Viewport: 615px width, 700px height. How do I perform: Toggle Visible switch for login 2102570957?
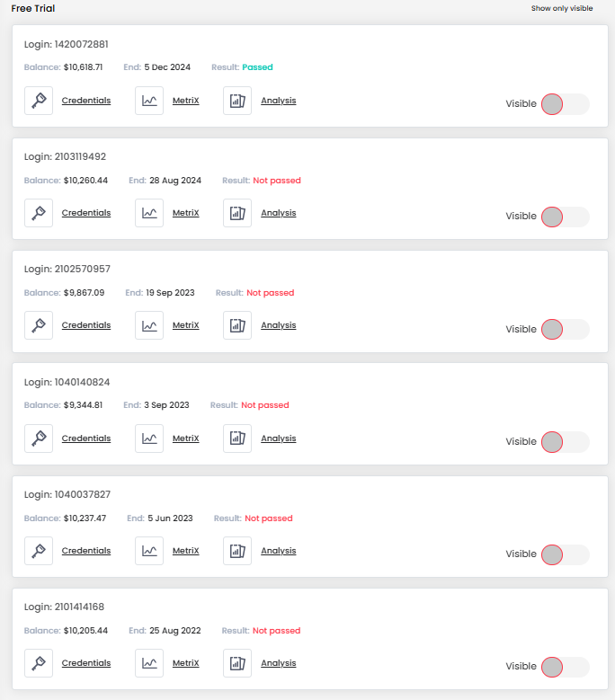pyautogui.click(x=565, y=329)
